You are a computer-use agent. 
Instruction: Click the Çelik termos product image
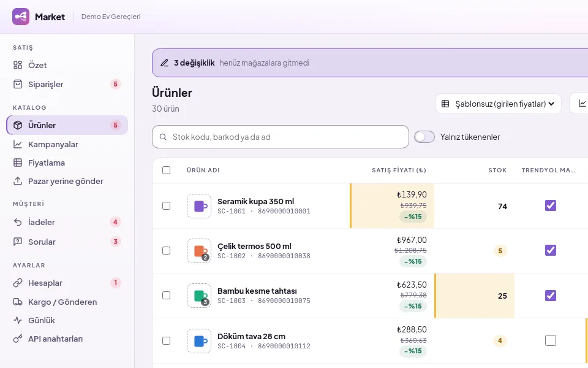click(x=198, y=250)
